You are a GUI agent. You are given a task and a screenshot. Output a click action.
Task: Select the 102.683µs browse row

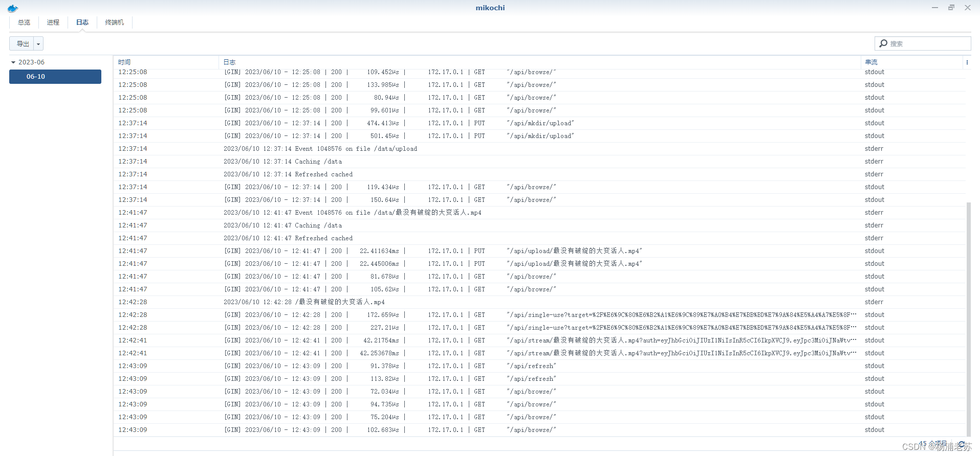pos(539,430)
